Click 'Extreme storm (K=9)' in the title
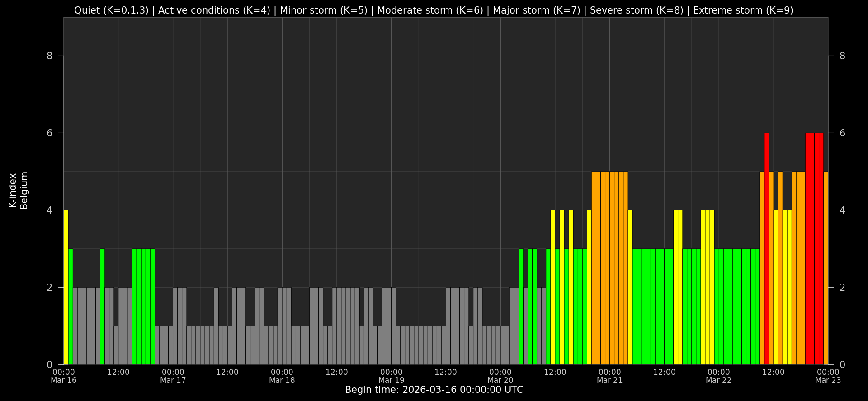Image resolution: width=868 pixels, height=401 pixels. tap(743, 10)
